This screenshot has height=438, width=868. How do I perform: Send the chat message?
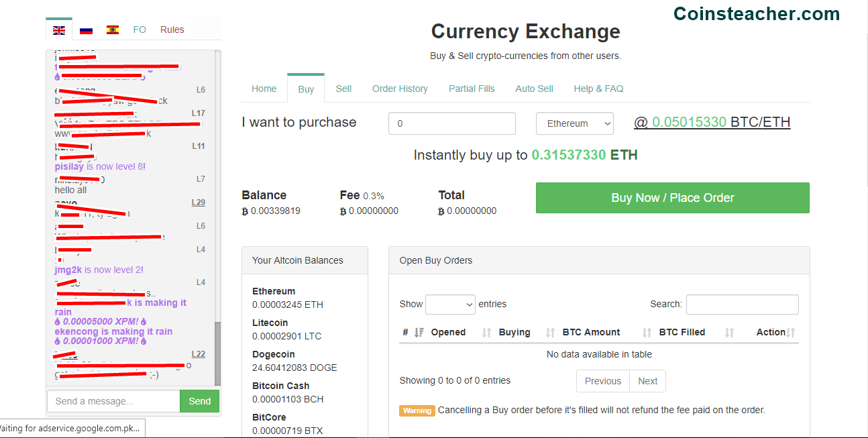[x=200, y=401]
